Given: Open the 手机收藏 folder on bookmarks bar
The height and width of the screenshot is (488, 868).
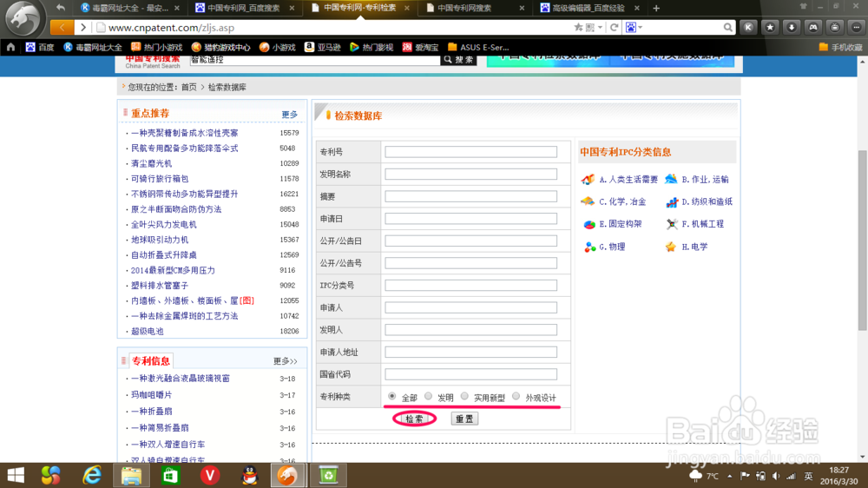Looking at the screenshot, I should point(840,47).
